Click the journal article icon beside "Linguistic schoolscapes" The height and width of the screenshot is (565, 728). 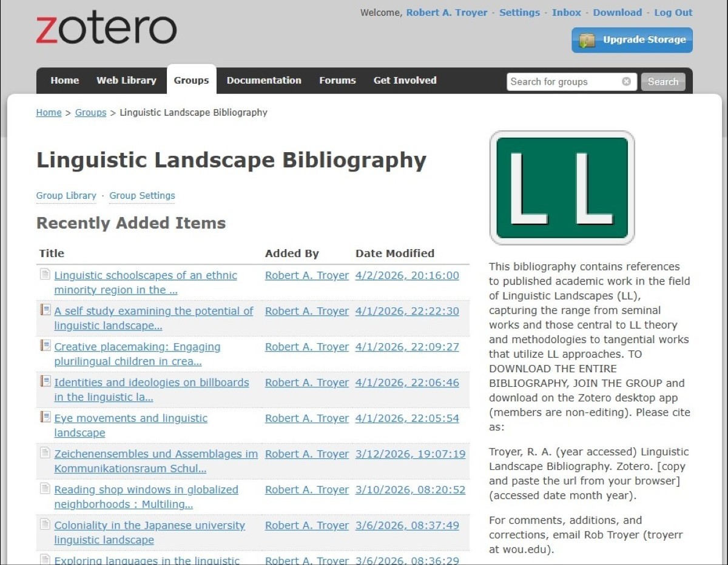coord(44,274)
